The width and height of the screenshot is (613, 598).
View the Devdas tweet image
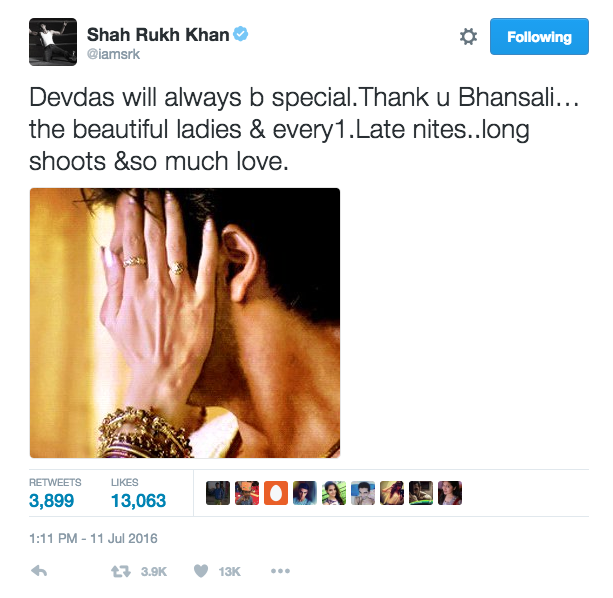(x=185, y=323)
